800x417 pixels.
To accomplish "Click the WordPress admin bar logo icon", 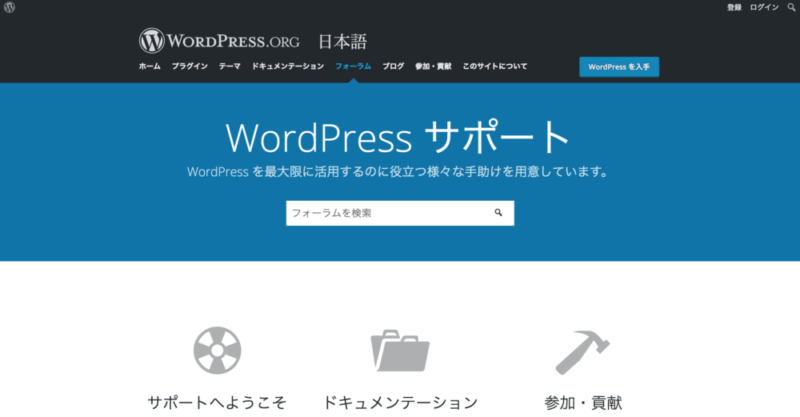I will click(x=9, y=7).
